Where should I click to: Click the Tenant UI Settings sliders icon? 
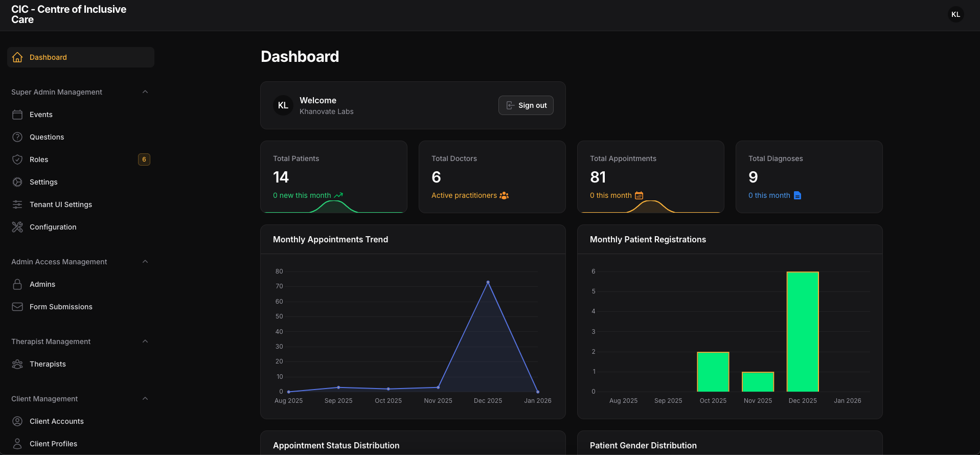coord(17,204)
